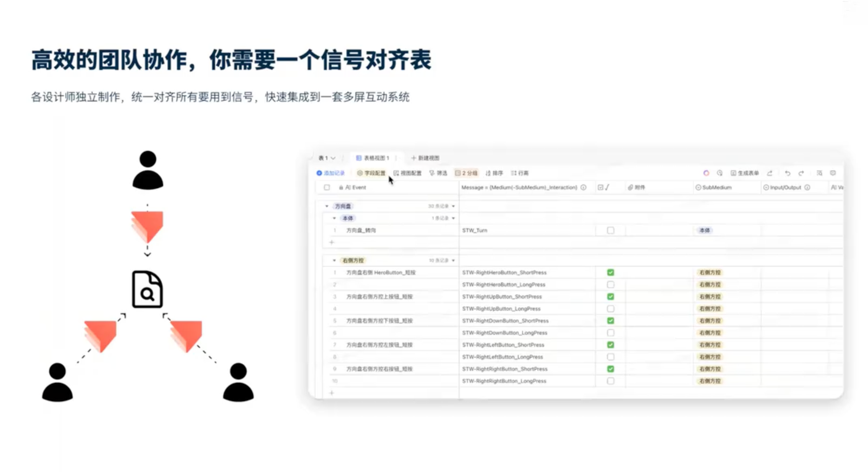Click the 生成表单 button

click(x=744, y=173)
